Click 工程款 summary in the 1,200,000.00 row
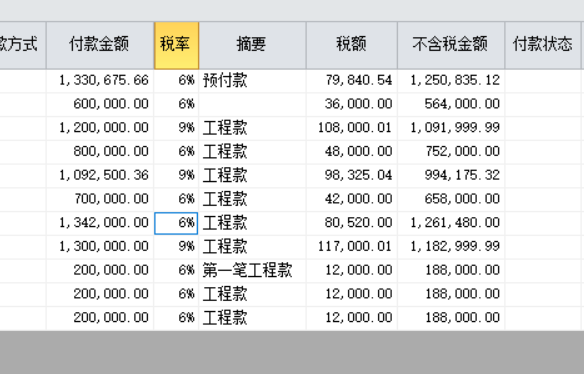584x374 pixels. tap(253, 128)
